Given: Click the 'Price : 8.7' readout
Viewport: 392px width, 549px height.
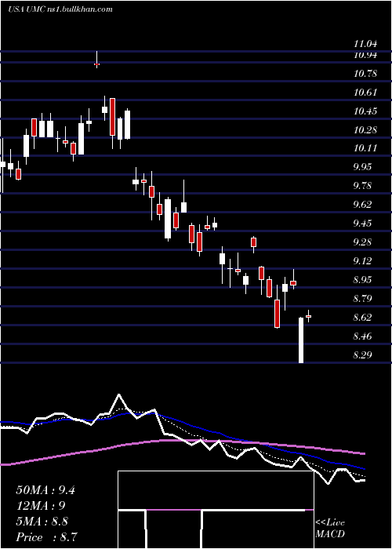Looking at the screenshot, I should [x=46, y=537].
